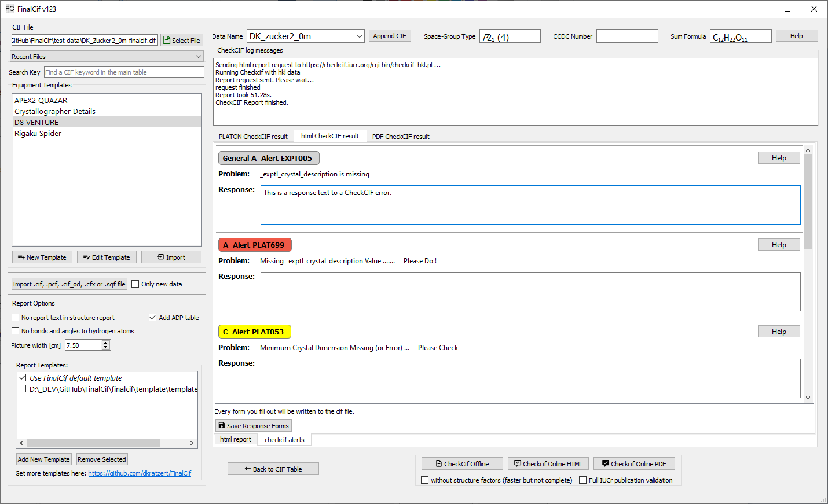Click the PLAT699 alert response field
Viewport: 828px width, 504px height.
pos(530,292)
